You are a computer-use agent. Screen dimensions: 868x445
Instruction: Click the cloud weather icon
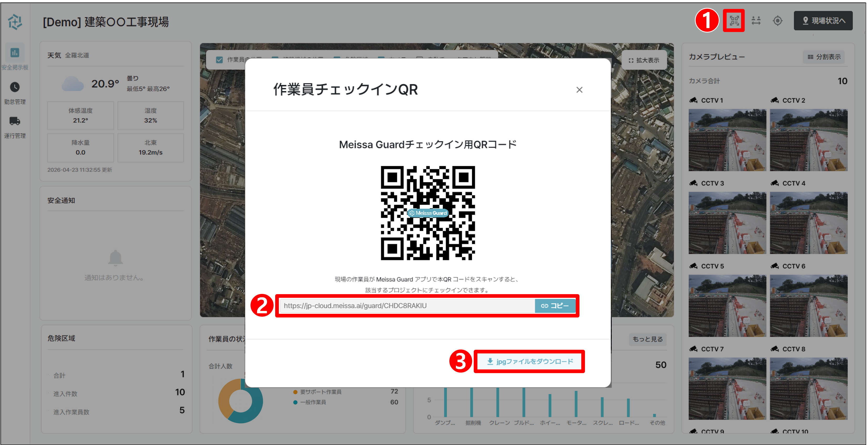72,84
